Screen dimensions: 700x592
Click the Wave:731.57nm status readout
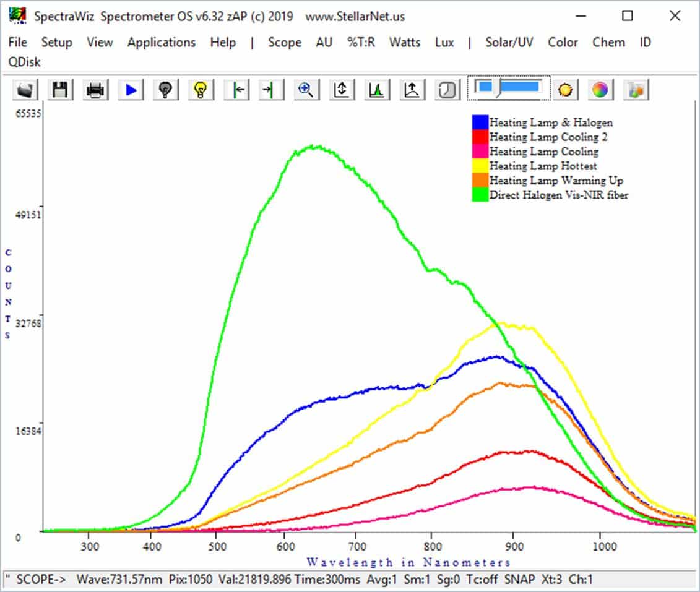click(x=119, y=579)
